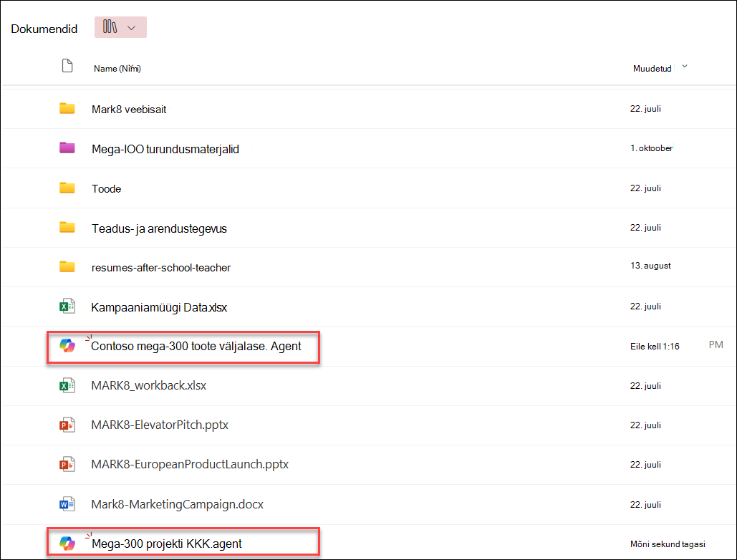The height and width of the screenshot is (560, 737).
Task: Click PowerPoint icon for MARK8-ElevatorPitch.pptx
Action: (x=67, y=425)
